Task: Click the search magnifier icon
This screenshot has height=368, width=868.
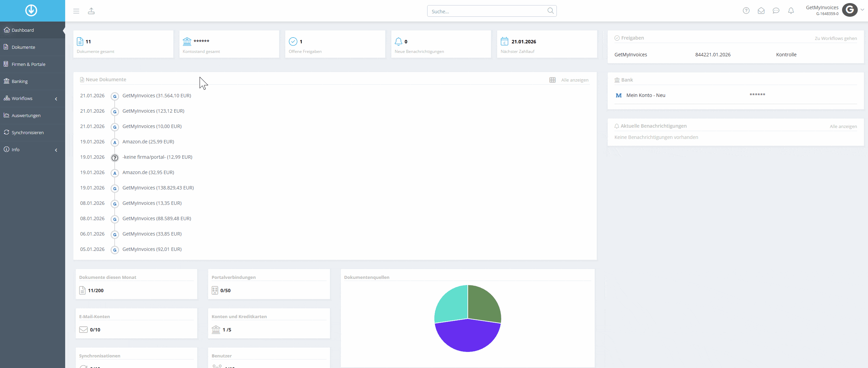Action: pyautogui.click(x=550, y=11)
